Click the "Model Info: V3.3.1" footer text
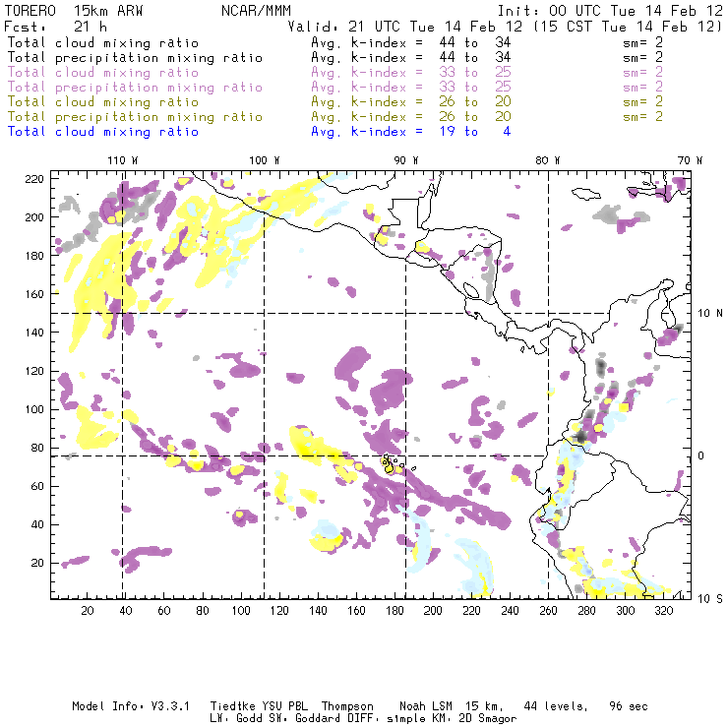The height and width of the screenshot is (728, 728). pyautogui.click(x=131, y=706)
